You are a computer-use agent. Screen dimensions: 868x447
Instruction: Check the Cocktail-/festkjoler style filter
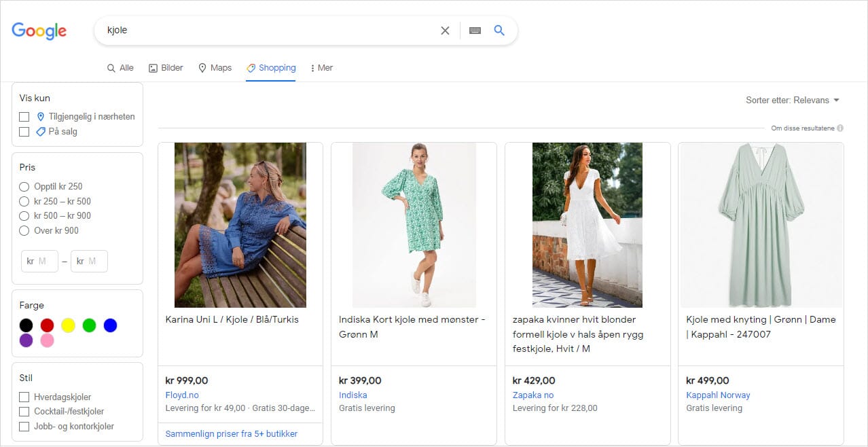tap(24, 412)
